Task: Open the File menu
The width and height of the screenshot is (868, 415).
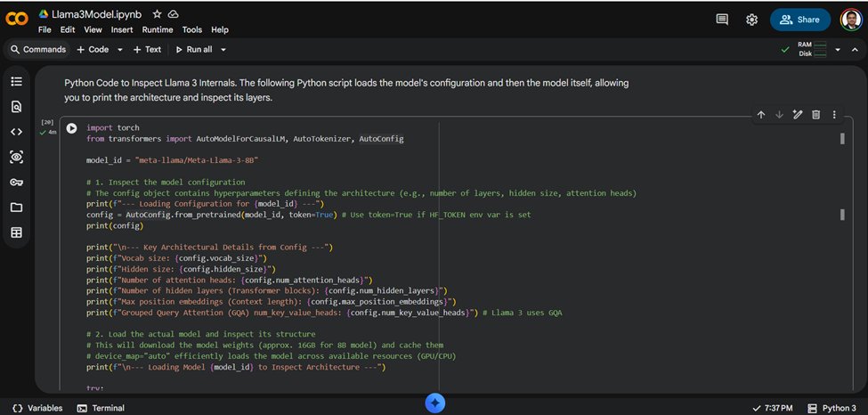Action: [45, 30]
